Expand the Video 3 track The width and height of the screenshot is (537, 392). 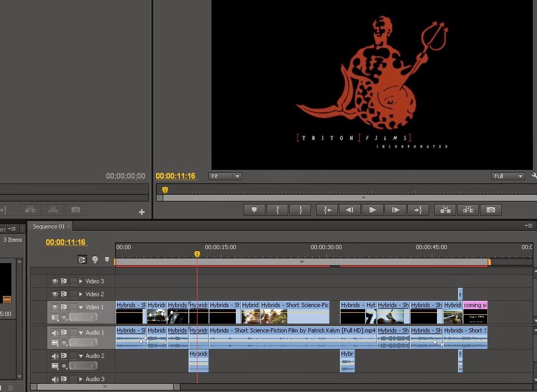pyautogui.click(x=81, y=281)
